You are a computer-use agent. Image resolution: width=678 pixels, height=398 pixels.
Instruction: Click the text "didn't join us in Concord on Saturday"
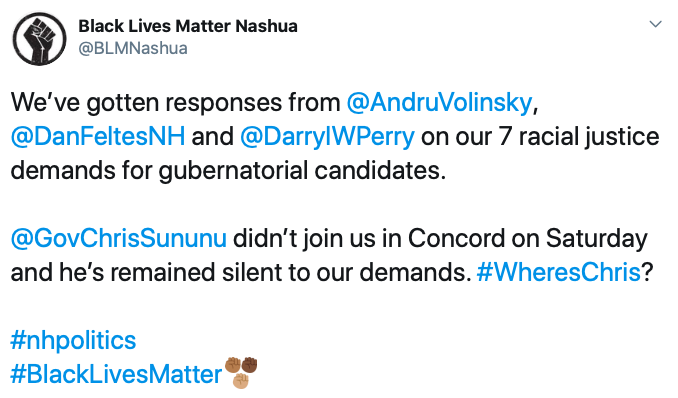(x=440, y=239)
